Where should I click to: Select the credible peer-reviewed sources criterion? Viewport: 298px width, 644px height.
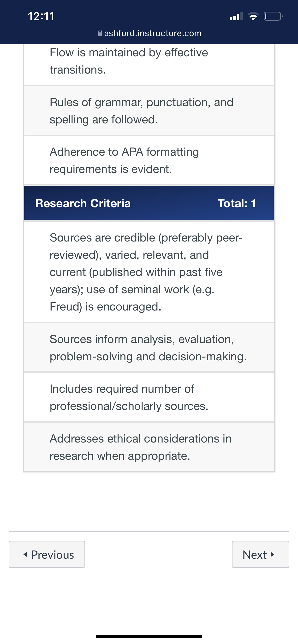pyautogui.click(x=149, y=272)
